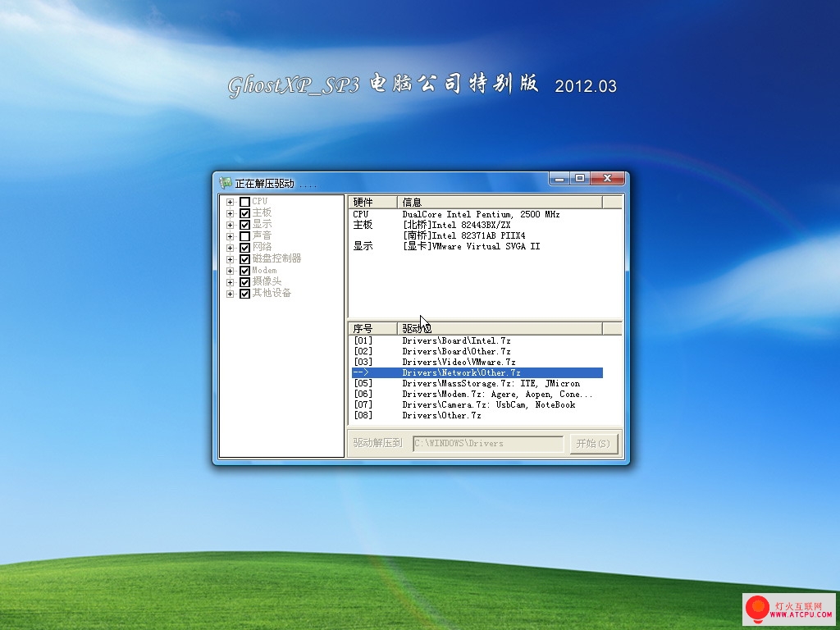Click the 硬件 column header
This screenshot has width=840, height=630.
point(373,202)
